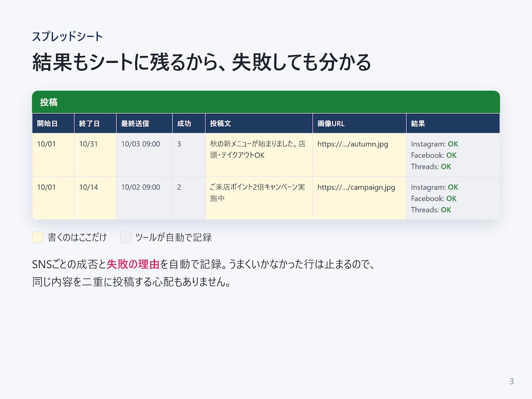The height and width of the screenshot is (399, 532).
Task: Select the 開始日 column header
Action: point(53,123)
